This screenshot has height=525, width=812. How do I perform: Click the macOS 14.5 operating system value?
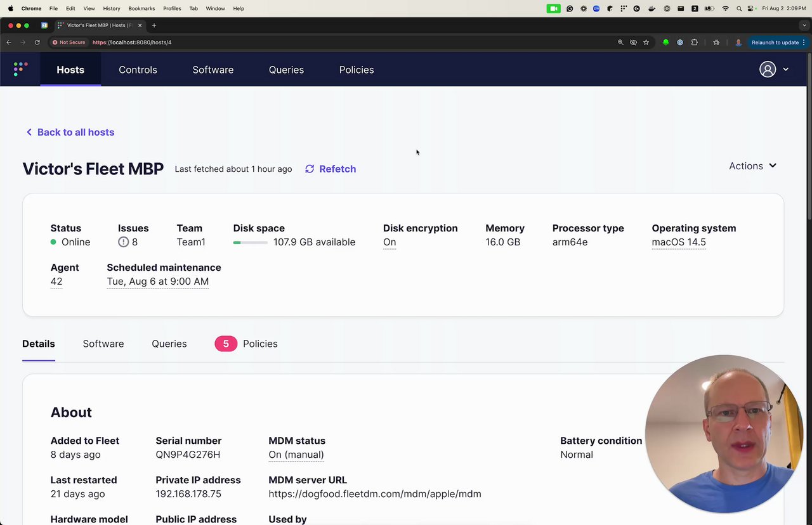tap(679, 242)
